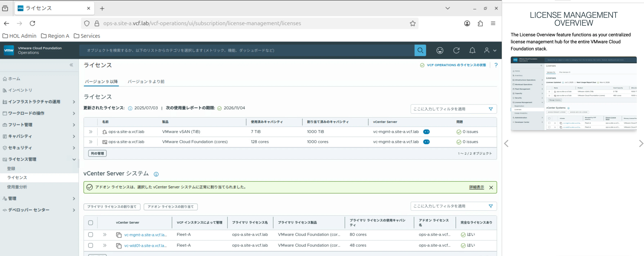Image resolution: width=644 pixels, height=256 pixels.
Task: Click the License Management Overview screenshot thumbnail
Action: pyautogui.click(x=574, y=93)
